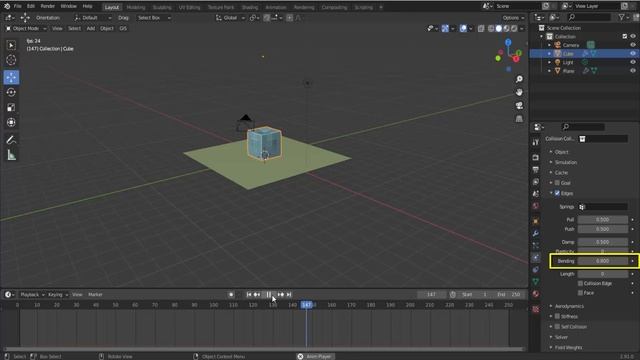Image resolution: width=640 pixels, height=360 pixels.
Task: Open the Default orientation dropdown
Action: click(x=93, y=18)
